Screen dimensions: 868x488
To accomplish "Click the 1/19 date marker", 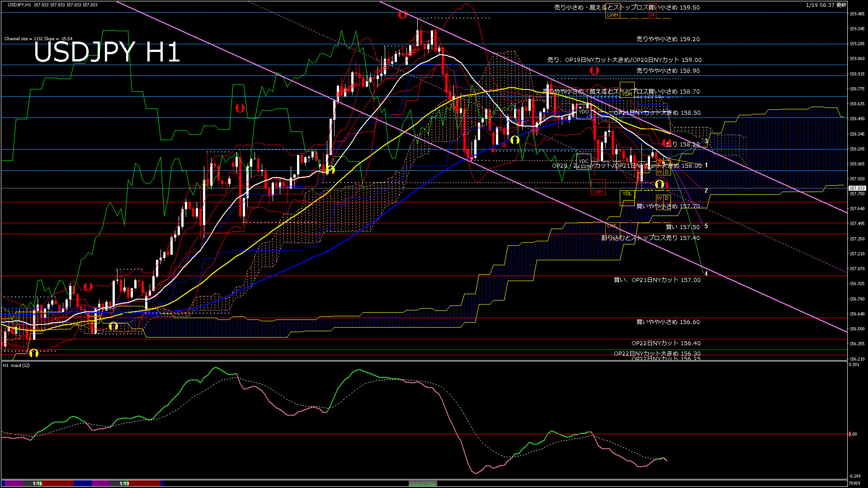I will pos(124,483).
